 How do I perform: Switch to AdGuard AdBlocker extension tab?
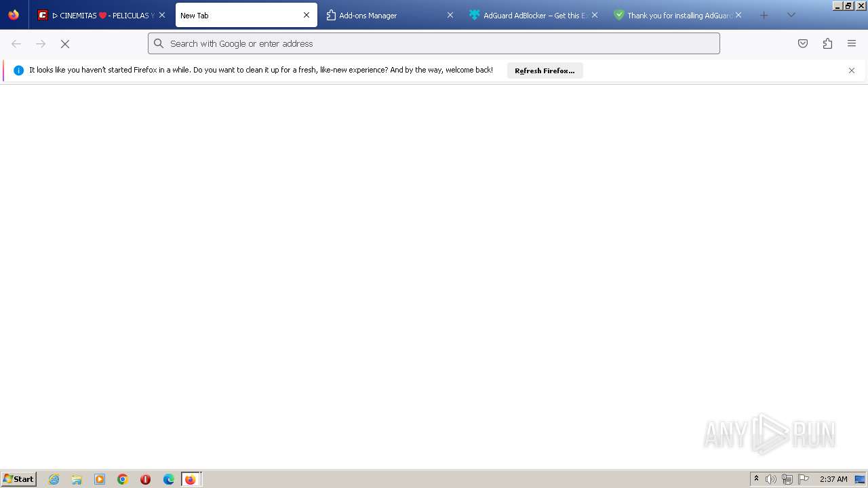pos(534,15)
